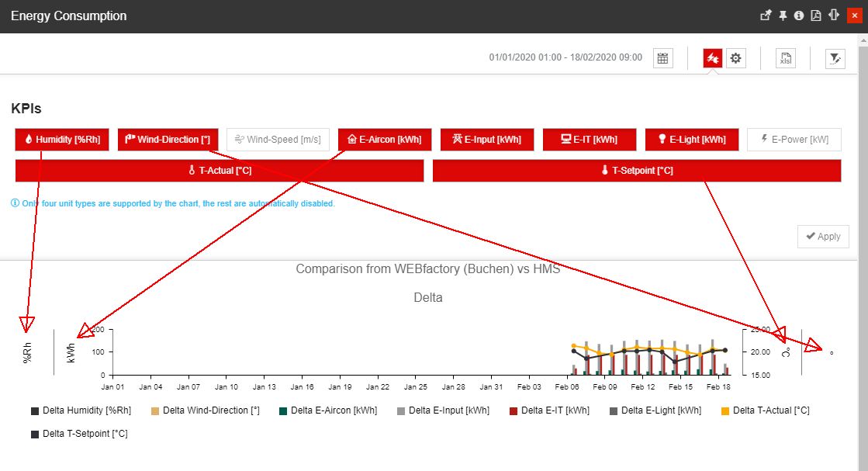This screenshot has height=471, width=868.
Task: Toggle the T-Actual [°C] KPI button
Action: coord(220,170)
